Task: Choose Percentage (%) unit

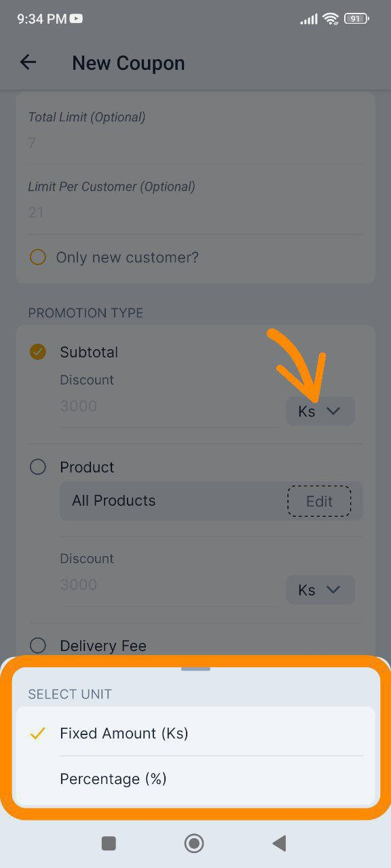Action: click(195, 779)
